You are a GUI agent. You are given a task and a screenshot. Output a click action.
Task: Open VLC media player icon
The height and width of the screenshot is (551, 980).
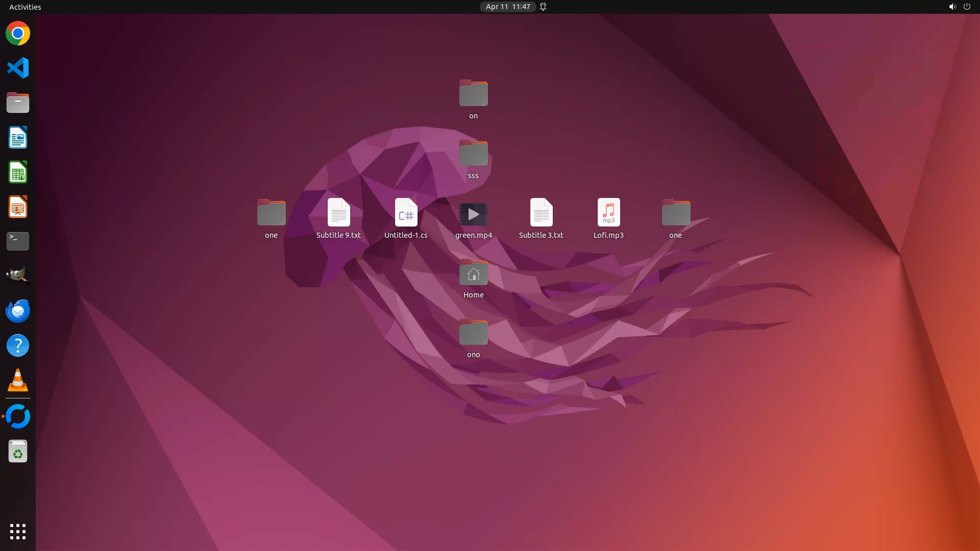coord(18,381)
